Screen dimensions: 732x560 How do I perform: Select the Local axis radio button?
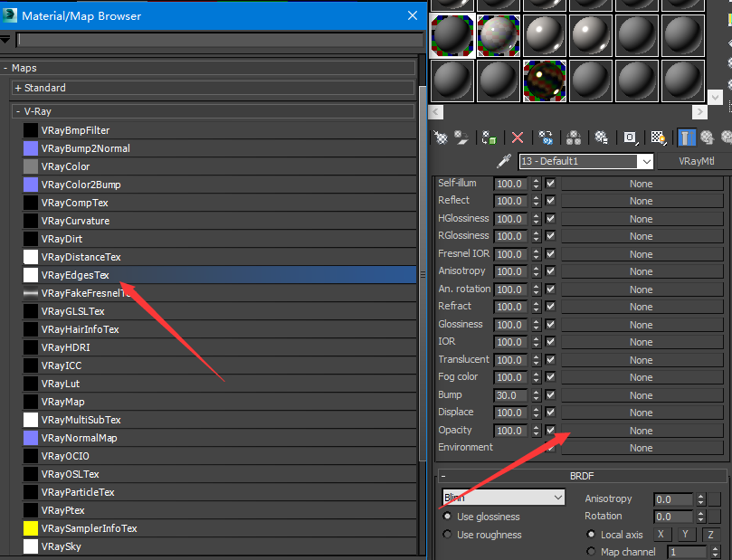click(x=591, y=534)
